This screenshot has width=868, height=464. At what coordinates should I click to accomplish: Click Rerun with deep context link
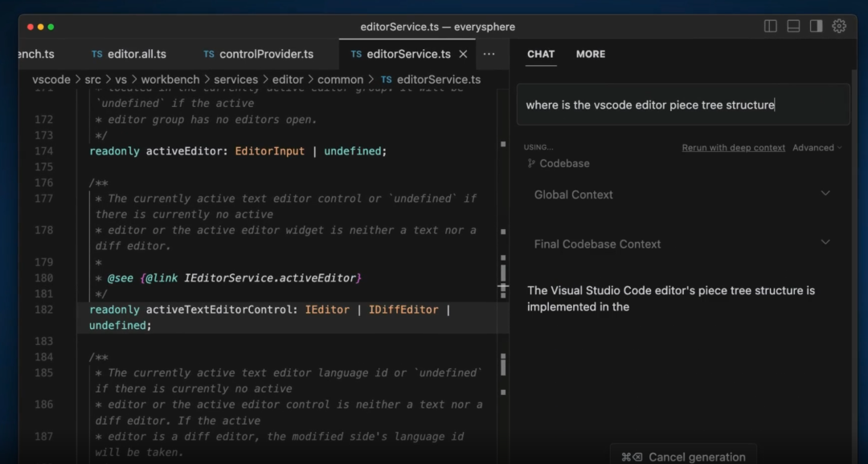tap(733, 148)
